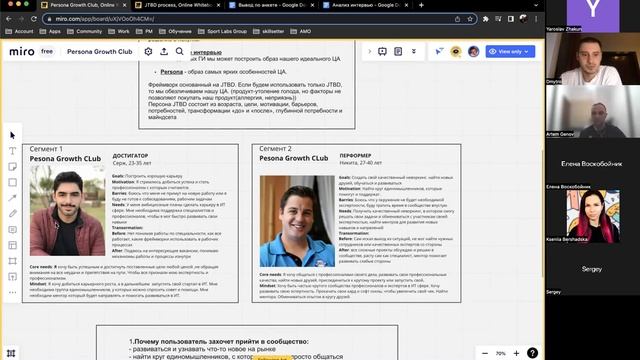Image resolution: width=640 pixels, height=360 pixels.
Task: Reload the current page
Action: (x=34, y=19)
